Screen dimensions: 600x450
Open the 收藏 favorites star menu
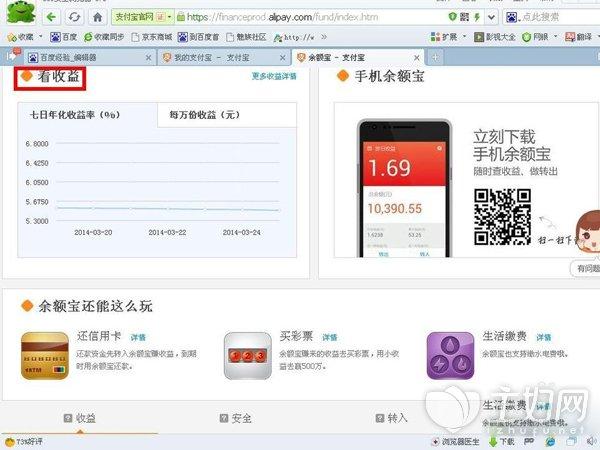point(25,37)
